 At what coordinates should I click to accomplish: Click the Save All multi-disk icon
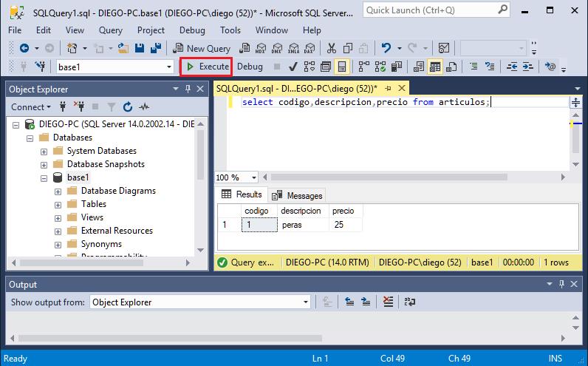click(x=156, y=48)
